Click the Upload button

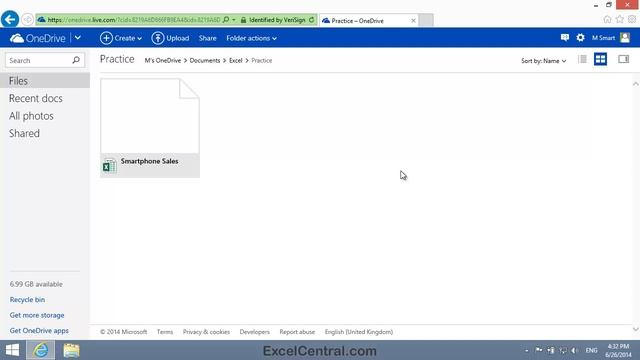coord(170,38)
